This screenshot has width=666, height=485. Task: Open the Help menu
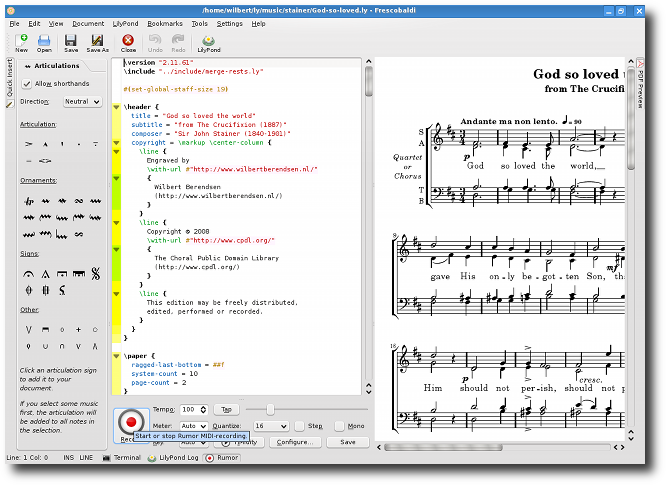point(258,23)
